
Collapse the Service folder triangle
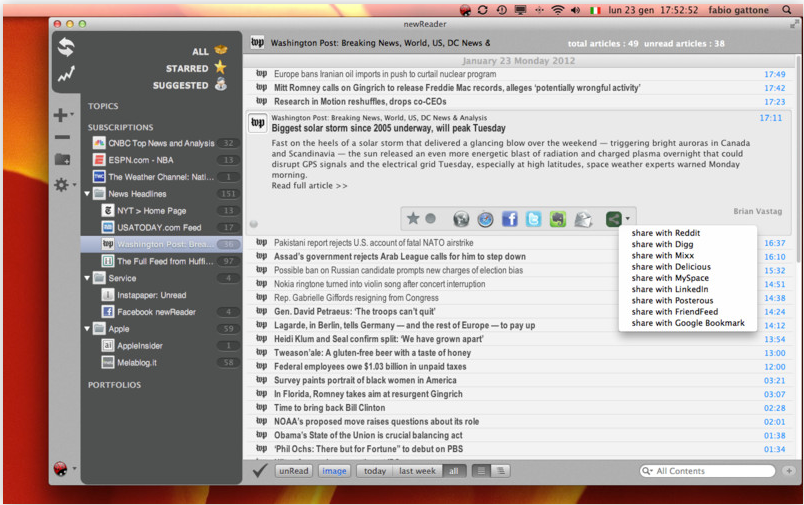click(87, 278)
